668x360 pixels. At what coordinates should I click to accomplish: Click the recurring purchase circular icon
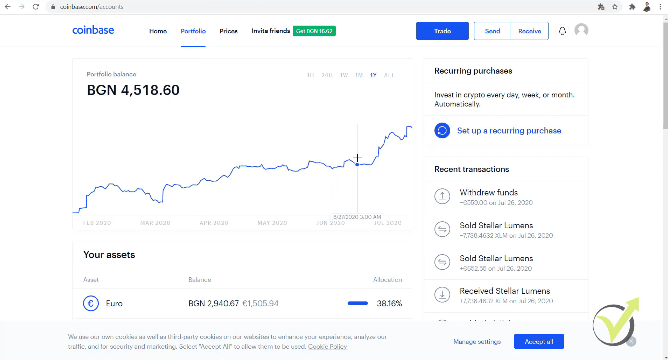coord(442,130)
